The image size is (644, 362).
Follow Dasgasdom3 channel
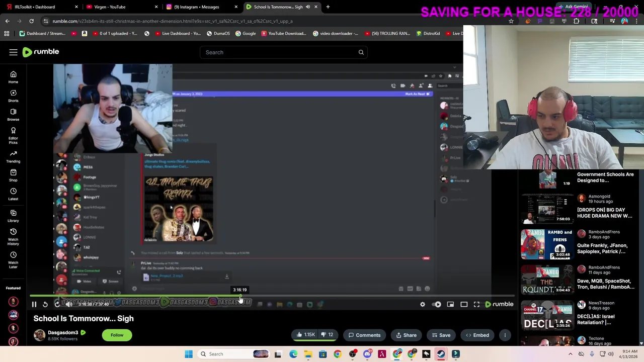117,335
